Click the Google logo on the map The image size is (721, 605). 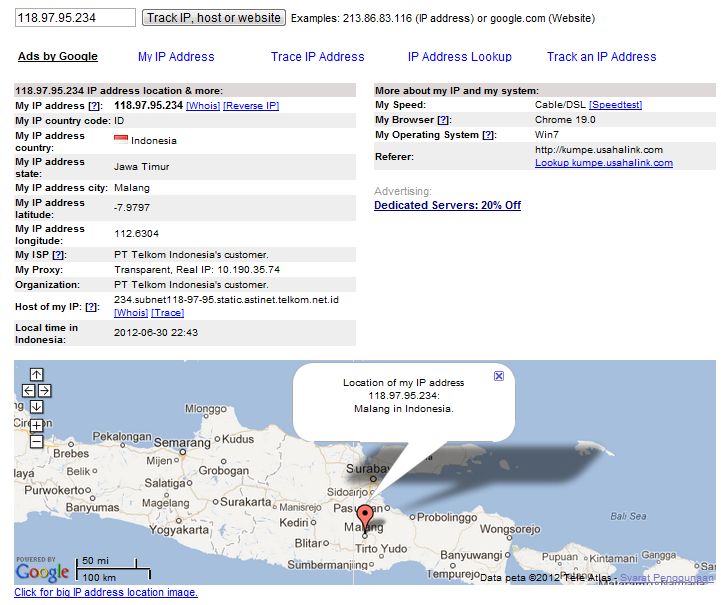click(x=42, y=572)
